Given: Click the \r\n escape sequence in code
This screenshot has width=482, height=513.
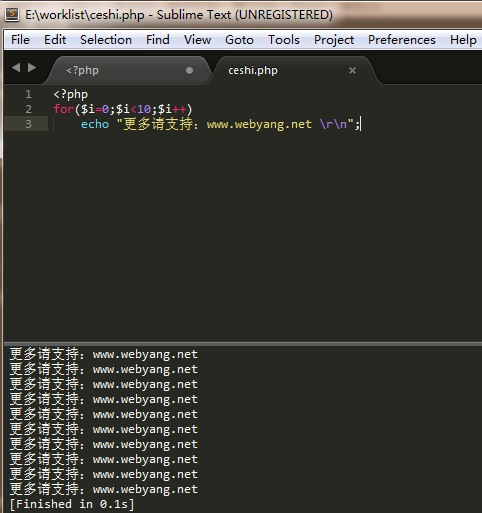Looking at the screenshot, I should 333,124.
